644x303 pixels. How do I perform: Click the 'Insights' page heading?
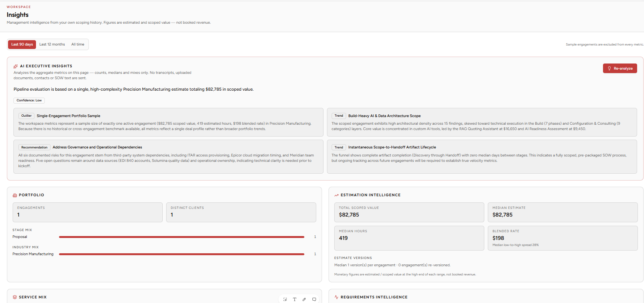[18, 15]
